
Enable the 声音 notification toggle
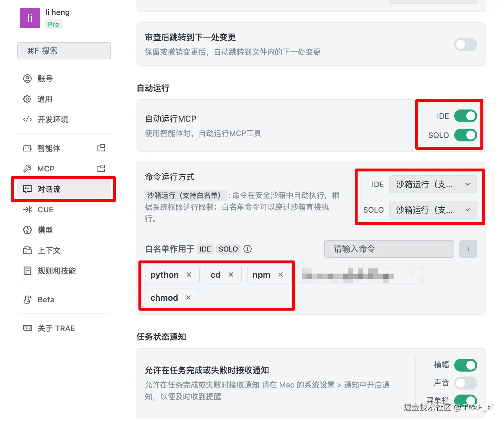click(466, 383)
